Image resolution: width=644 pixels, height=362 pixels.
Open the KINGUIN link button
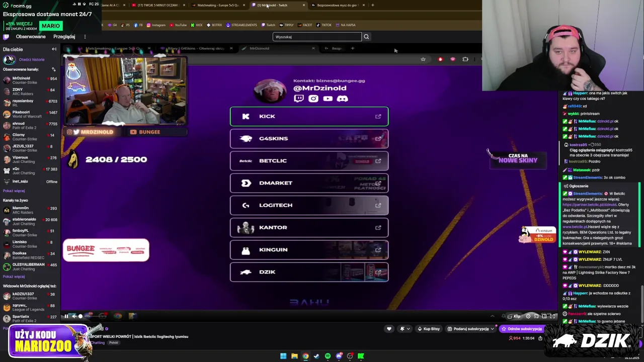coord(309,249)
